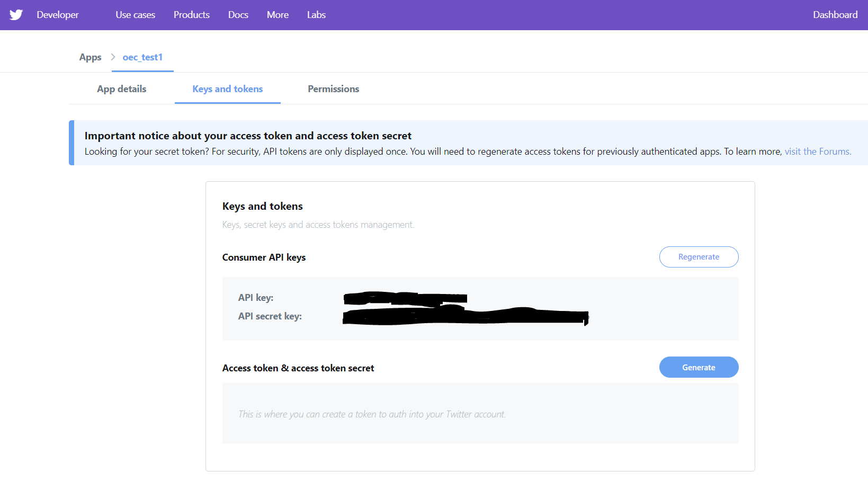Image resolution: width=868 pixels, height=481 pixels.
Task: Follow the 'visit the Forums' link
Action: [x=818, y=152]
